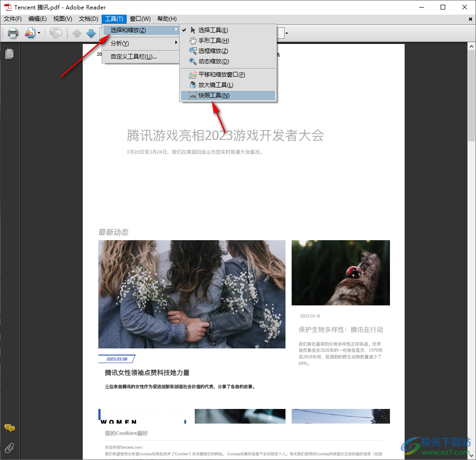Open the toolbar dropdown arrow right of the submenu
The image size is (476, 460).
coord(286,33)
